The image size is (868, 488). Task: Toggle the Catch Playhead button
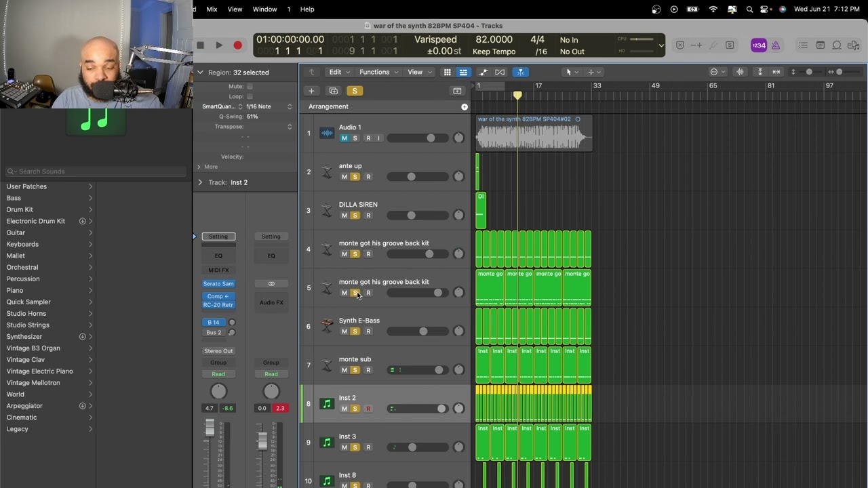tap(520, 73)
